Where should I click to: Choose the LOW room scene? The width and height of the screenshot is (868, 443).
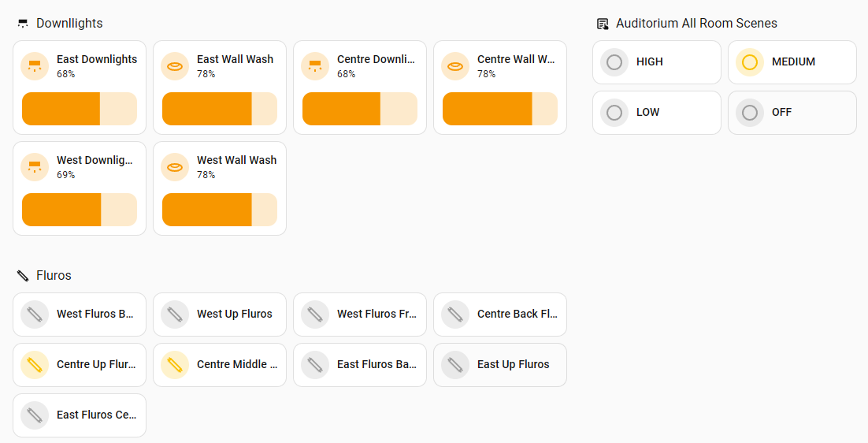click(x=656, y=113)
